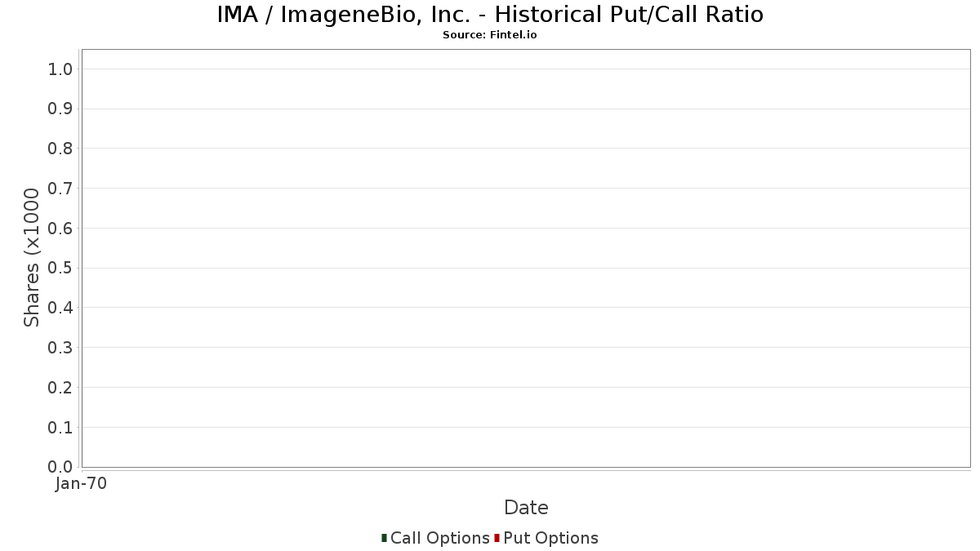
Task: Click the Source: Fintel.io subtitle
Action: (490, 35)
